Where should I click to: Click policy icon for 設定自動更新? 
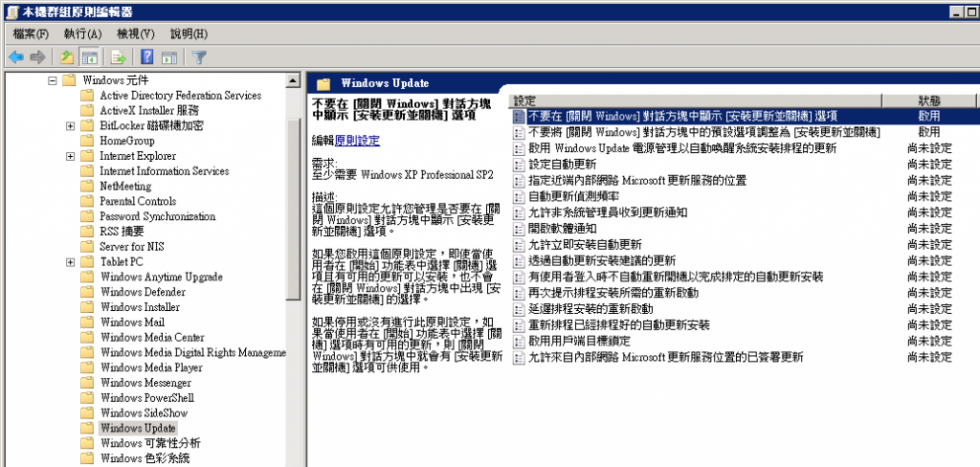(x=518, y=165)
